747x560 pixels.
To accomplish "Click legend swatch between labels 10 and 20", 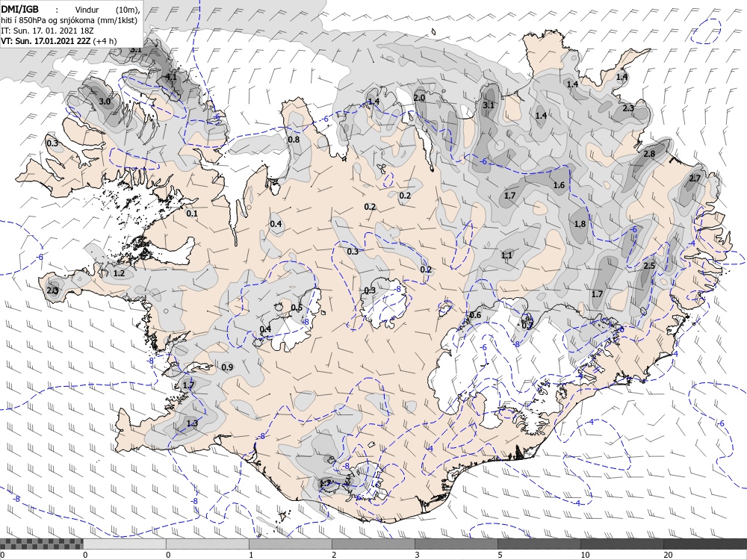I will tap(622, 544).
